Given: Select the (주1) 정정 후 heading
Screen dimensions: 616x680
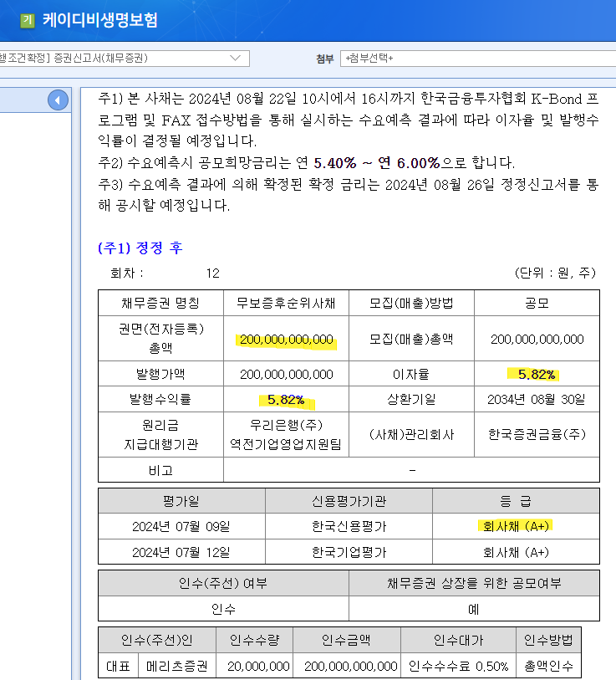Looking at the screenshot, I should tap(140, 248).
